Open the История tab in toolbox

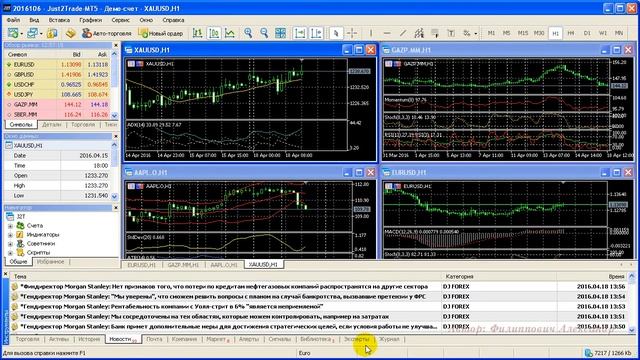[x=89, y=339]
